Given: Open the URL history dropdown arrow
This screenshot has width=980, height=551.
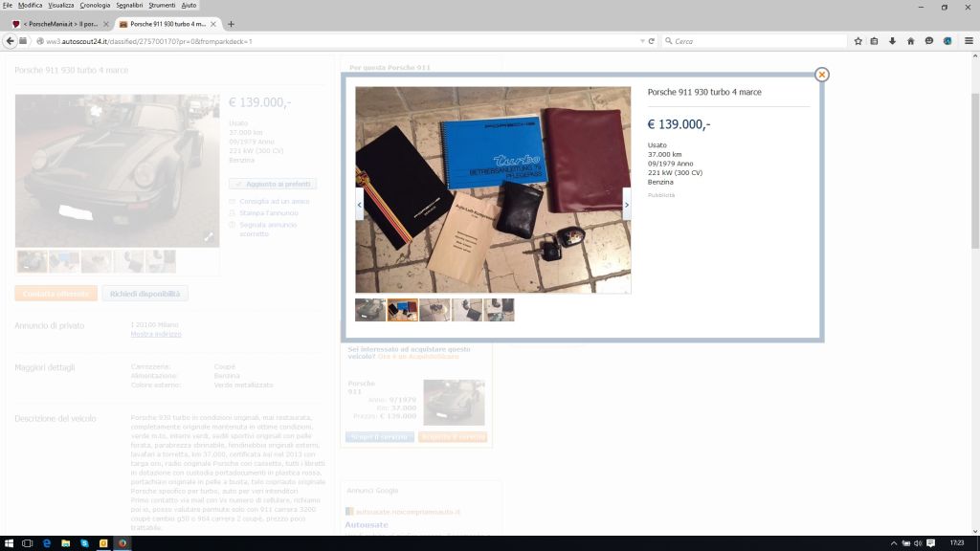Looking at the screenshot, I should point(642,41).
